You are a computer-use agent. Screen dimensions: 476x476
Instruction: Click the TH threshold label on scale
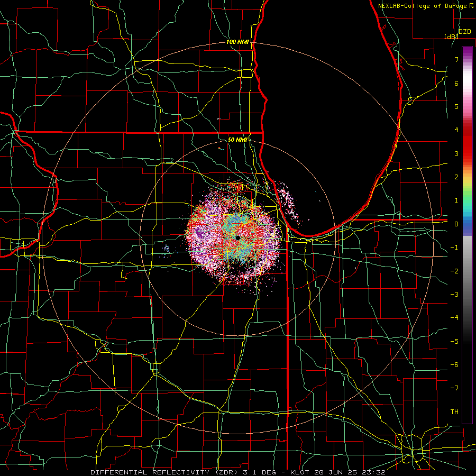pyautogui.click(x=454, y=412)
